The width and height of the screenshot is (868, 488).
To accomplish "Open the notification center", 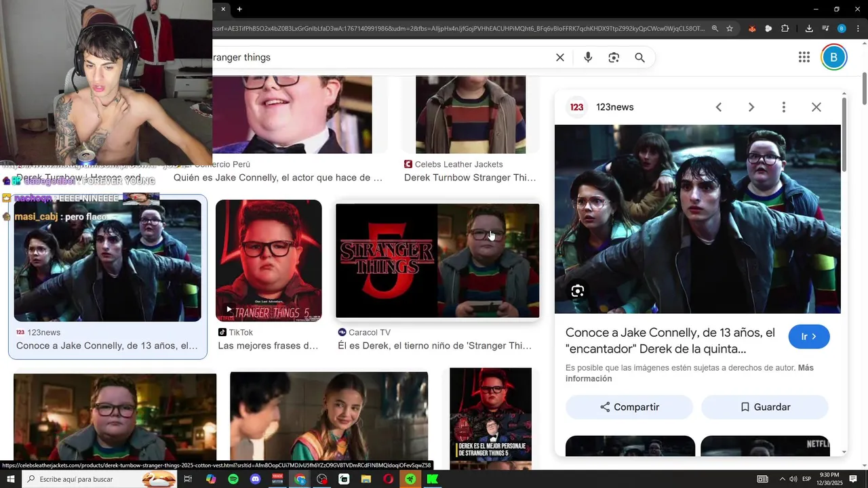I will click(854, 479).
